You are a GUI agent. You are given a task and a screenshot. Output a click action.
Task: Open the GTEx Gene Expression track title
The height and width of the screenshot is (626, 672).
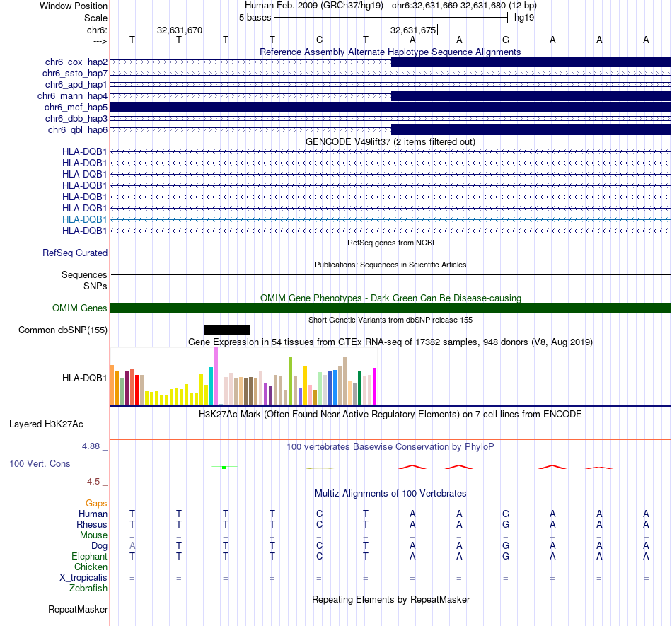[x=390, y=342]
